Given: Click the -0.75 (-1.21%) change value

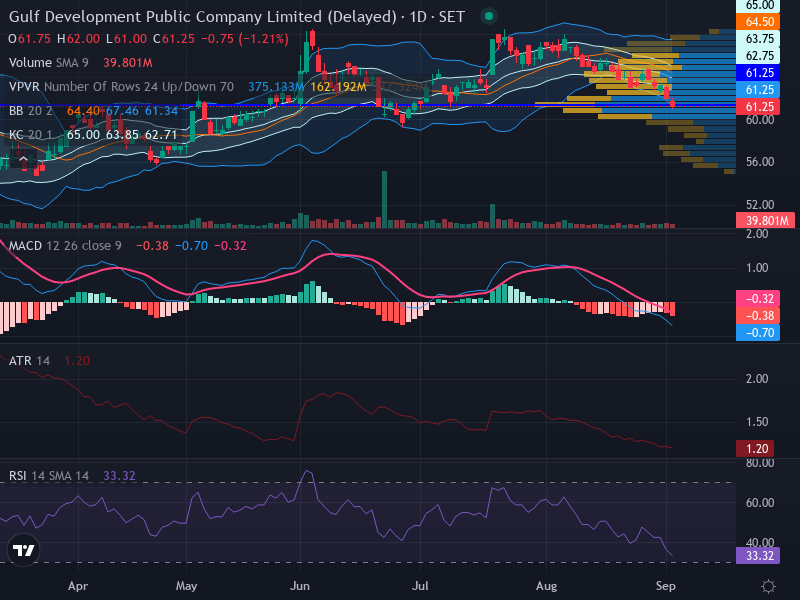Looking at the screenshot, I should pos(245,39).
